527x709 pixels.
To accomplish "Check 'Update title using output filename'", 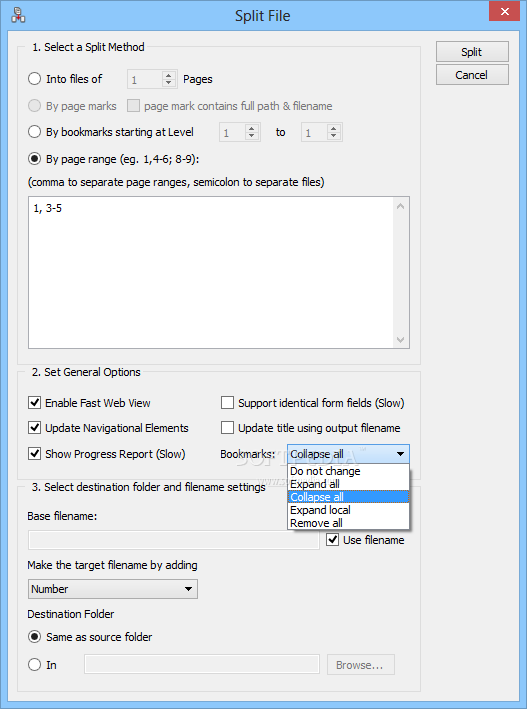I will point(228,428).
